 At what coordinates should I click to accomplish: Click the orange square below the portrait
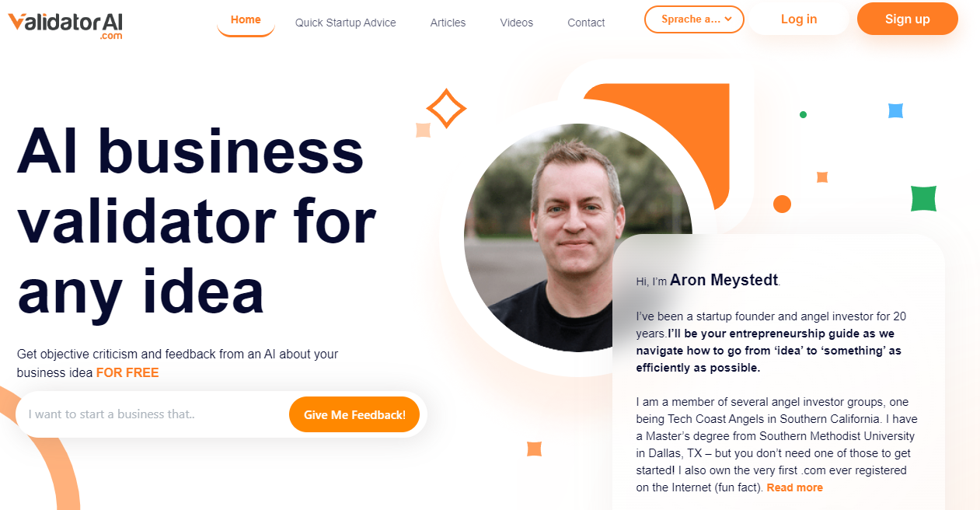coord(534,449)
